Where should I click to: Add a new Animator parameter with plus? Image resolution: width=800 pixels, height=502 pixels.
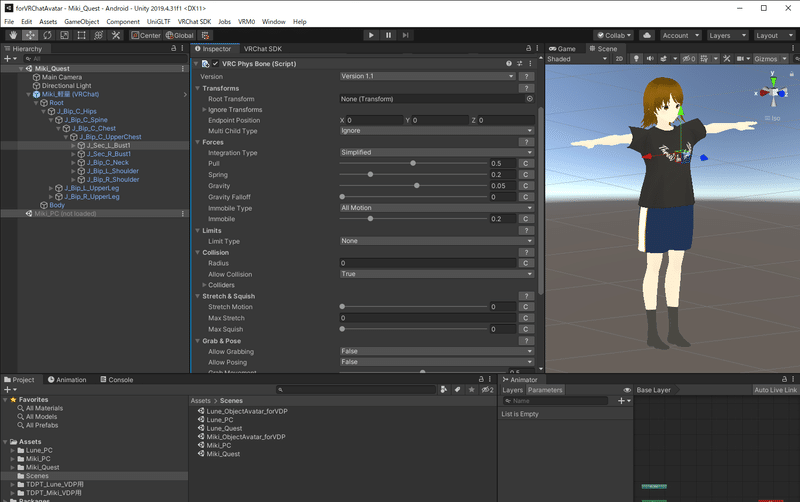click(624, 401)
